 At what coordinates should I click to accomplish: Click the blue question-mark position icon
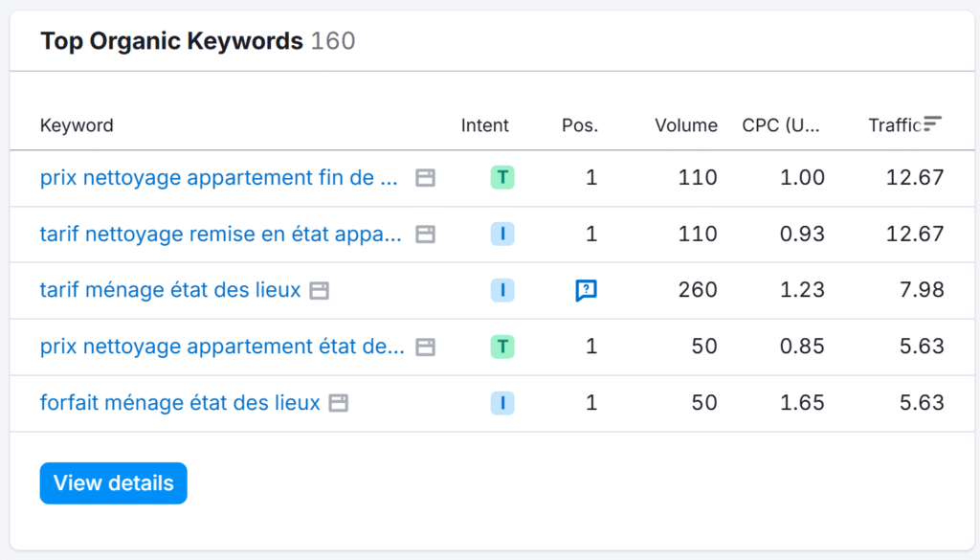[585, 290]
